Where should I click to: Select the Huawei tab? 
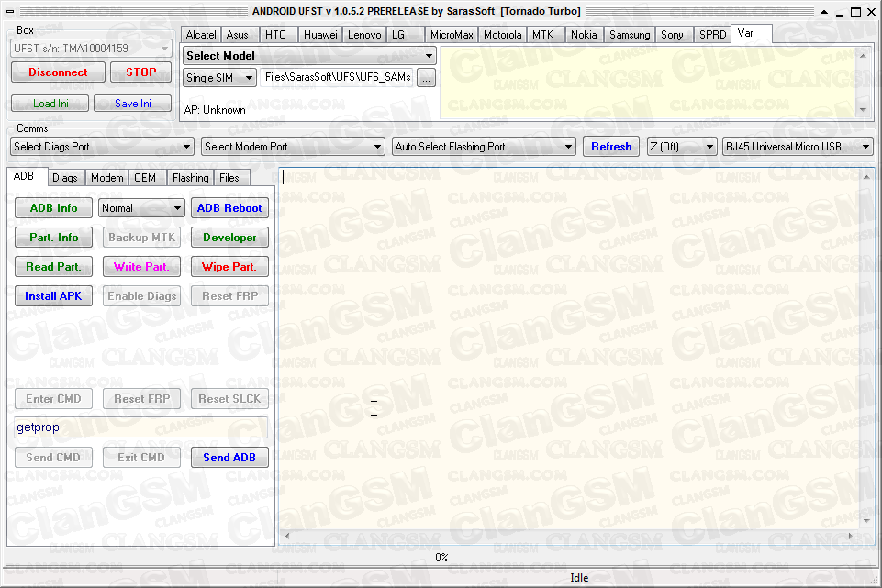click(320, 35)
